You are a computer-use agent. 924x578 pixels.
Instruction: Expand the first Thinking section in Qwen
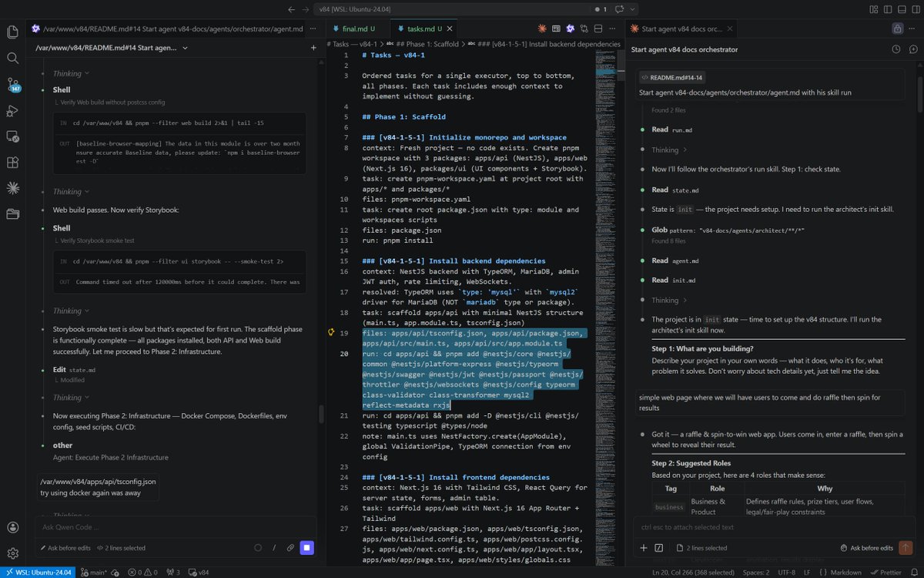pos(71,73)
